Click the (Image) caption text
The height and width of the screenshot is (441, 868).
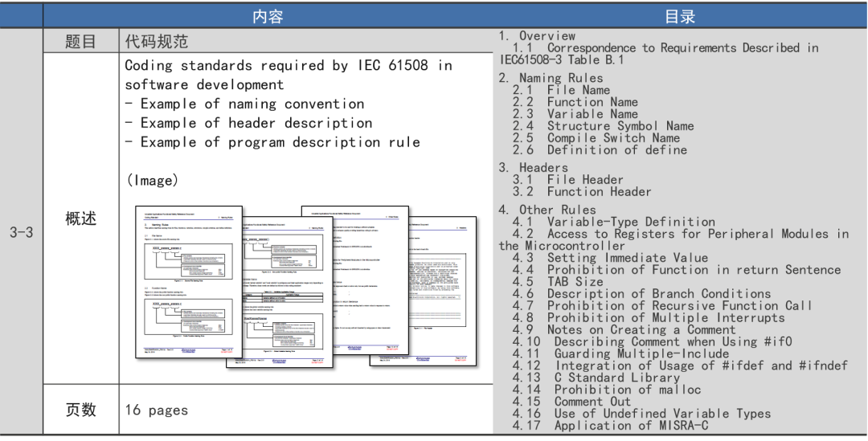pos(152,180)
